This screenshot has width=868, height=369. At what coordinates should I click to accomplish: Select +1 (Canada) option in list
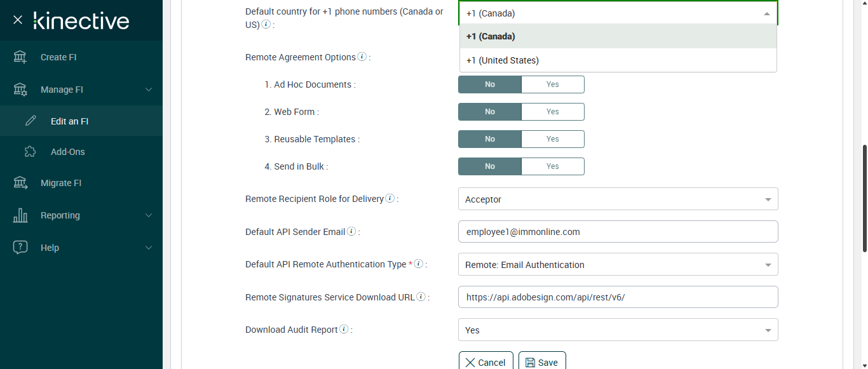[491, 36]
